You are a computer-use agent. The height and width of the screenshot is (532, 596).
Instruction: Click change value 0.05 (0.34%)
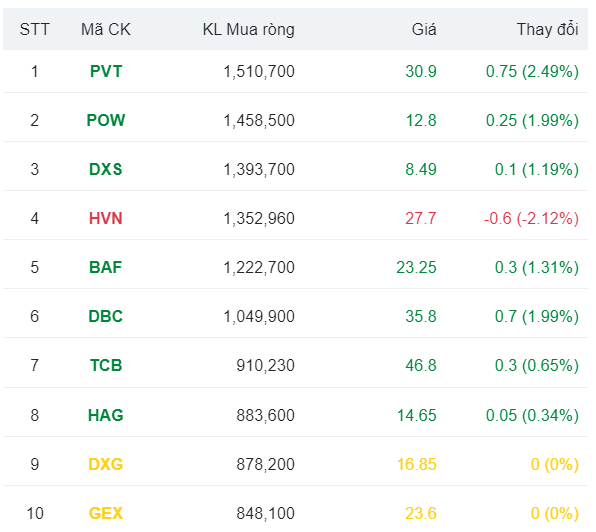click(x=533, y=415)
